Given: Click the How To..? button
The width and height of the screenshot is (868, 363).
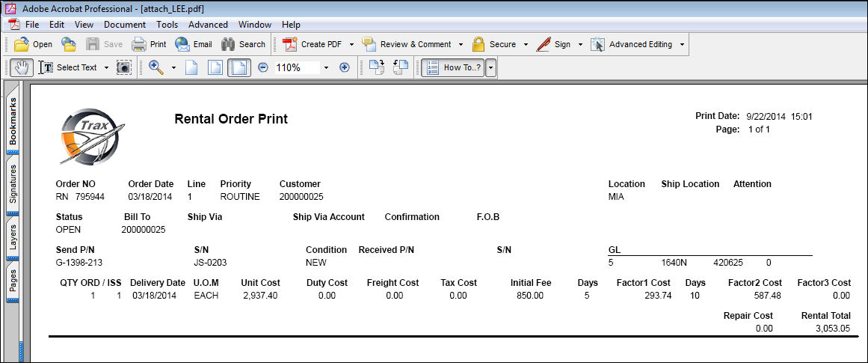Looking at the screenshot, I should click(453, 67).
